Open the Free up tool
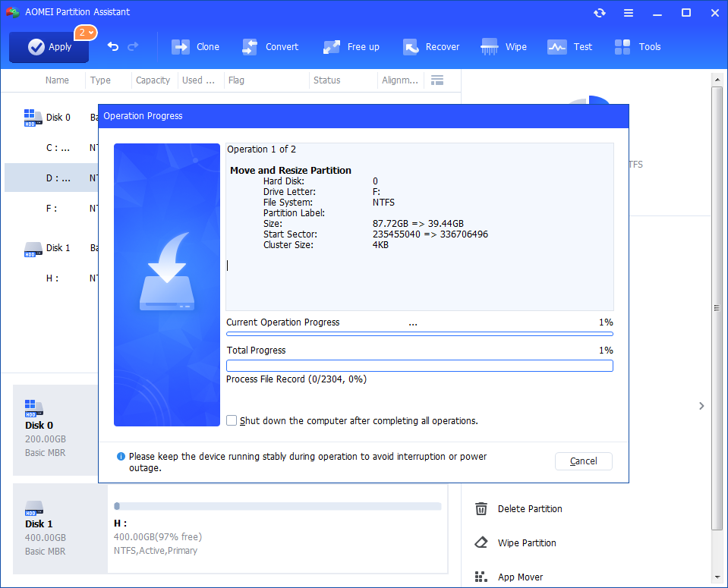728x588 pixels. [351, 47]
